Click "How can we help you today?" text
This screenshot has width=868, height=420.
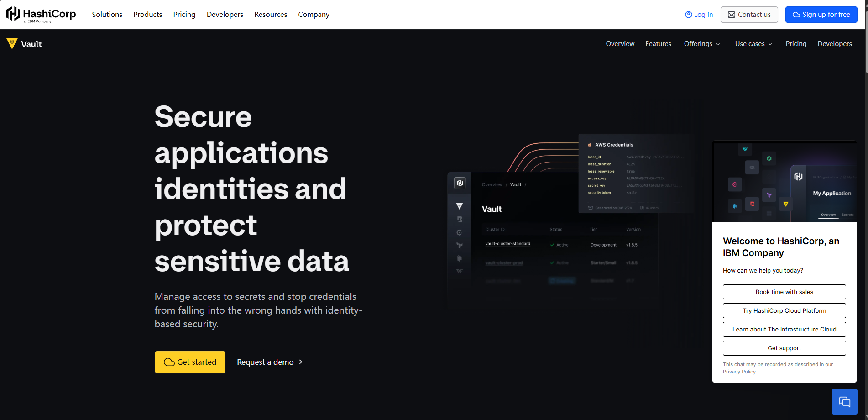tap(763, 271)
